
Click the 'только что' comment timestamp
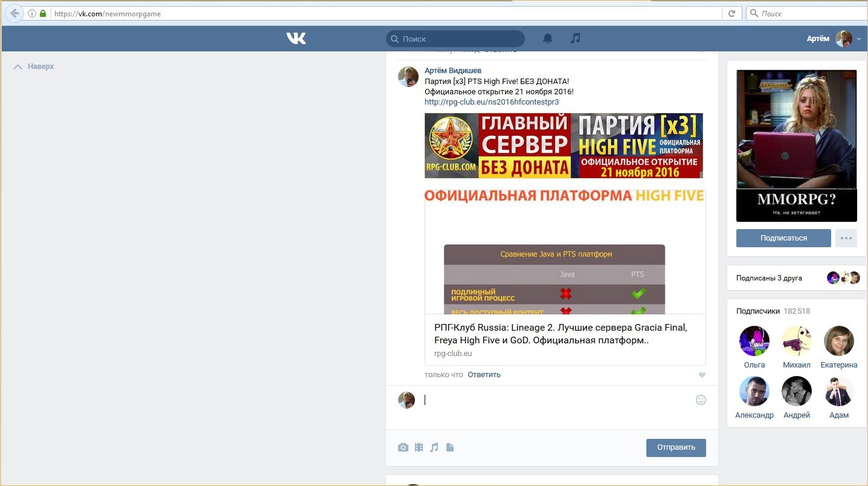pos(443,375)
